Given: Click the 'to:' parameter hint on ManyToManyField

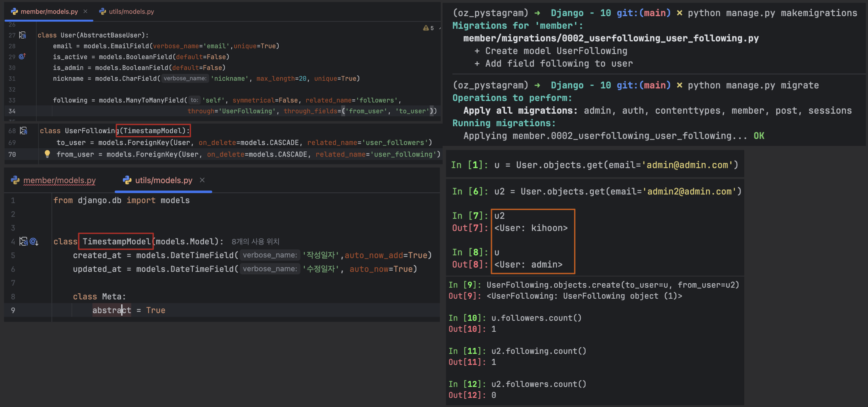Looking at the screenshot, I should click(x=195, y=100).
